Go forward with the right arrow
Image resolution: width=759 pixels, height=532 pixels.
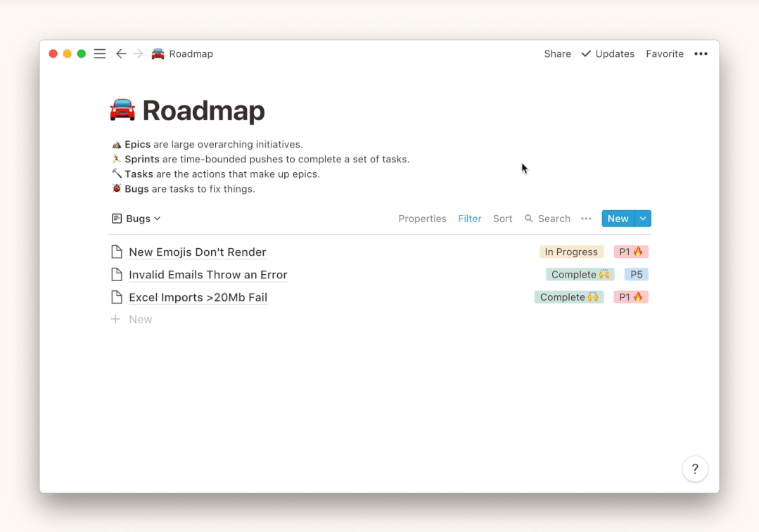click(x=138, y=54)
